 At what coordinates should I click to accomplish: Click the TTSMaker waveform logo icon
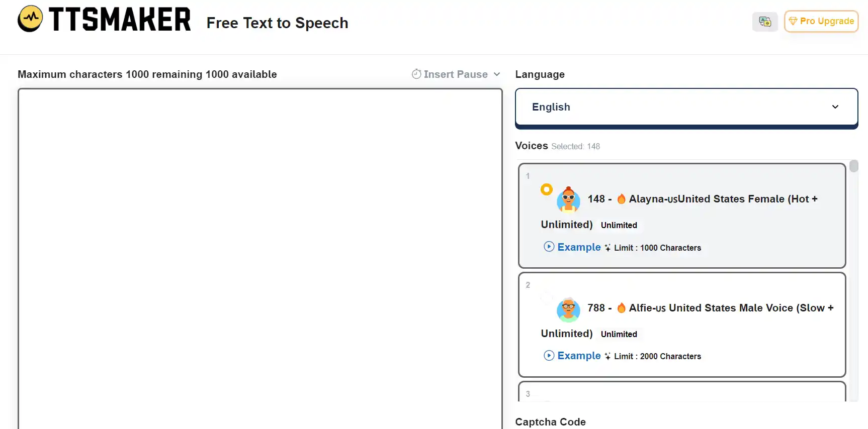(x=31, y=19)
